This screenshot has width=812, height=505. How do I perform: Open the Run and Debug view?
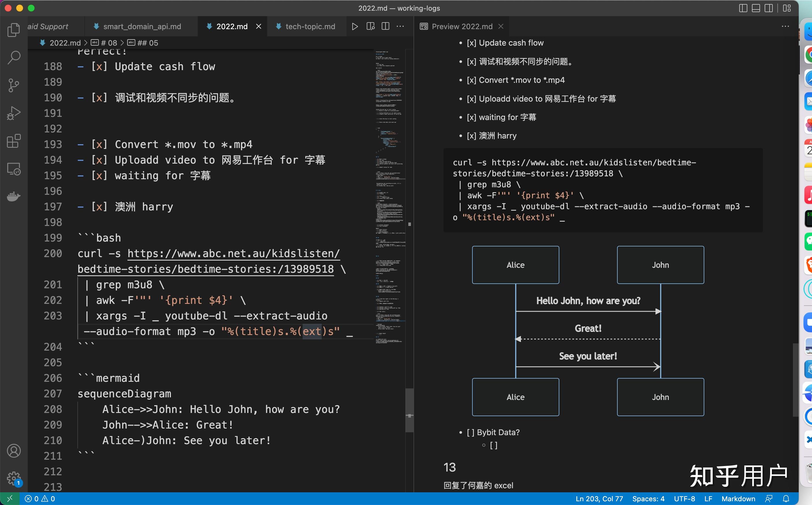click(x=14, y=113)
